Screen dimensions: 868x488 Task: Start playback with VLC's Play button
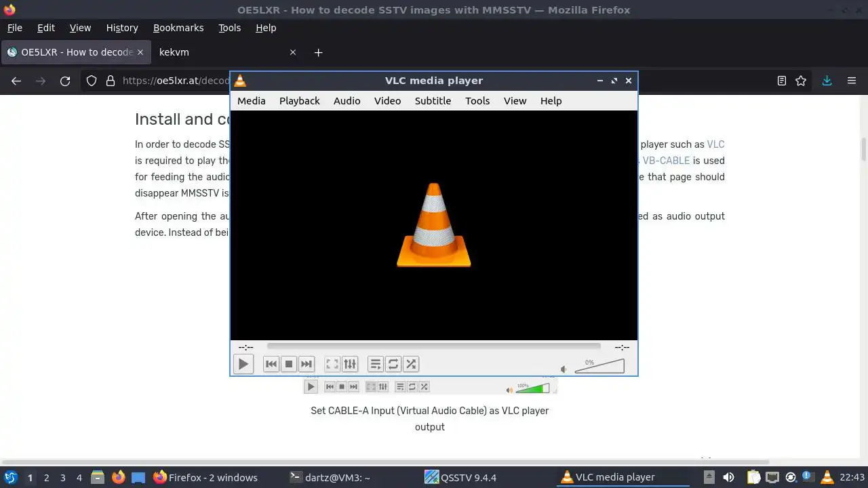pos(243,364)
